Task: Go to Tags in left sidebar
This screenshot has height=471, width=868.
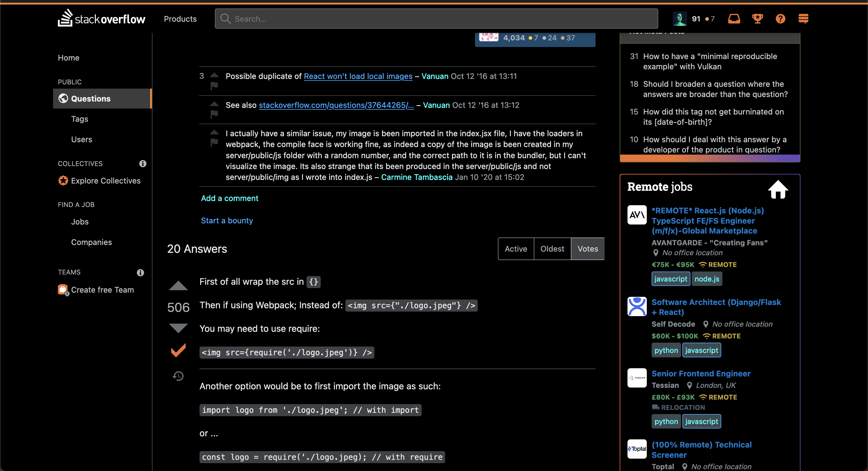Action: point(80,119)
